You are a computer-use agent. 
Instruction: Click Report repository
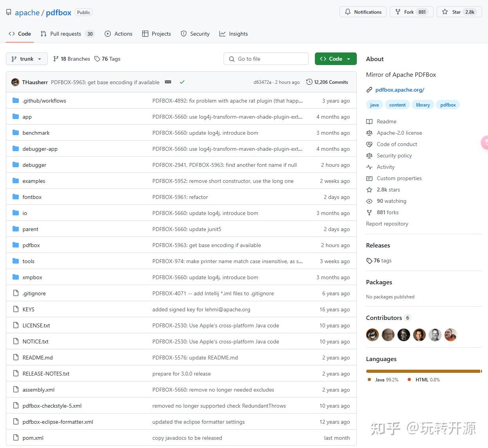pos(387,224)
